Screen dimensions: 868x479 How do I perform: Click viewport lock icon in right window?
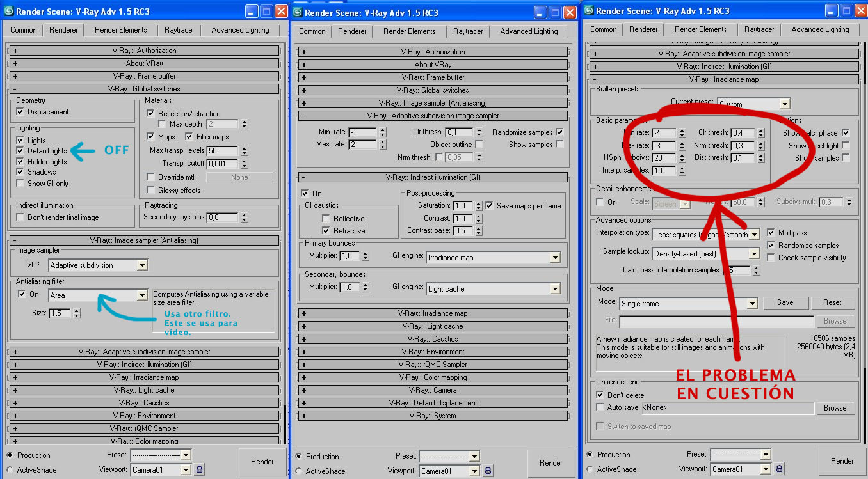779,469
